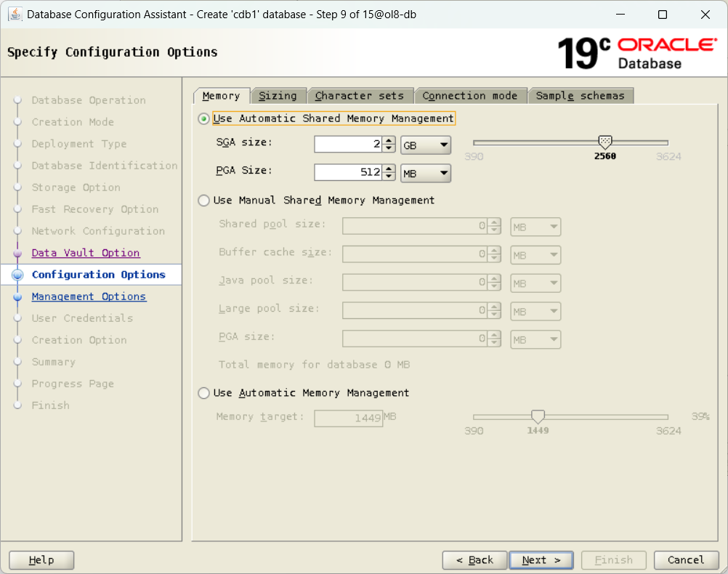
Task: Click 'Network Configuration' step text
Action: (x=98, y=231)
